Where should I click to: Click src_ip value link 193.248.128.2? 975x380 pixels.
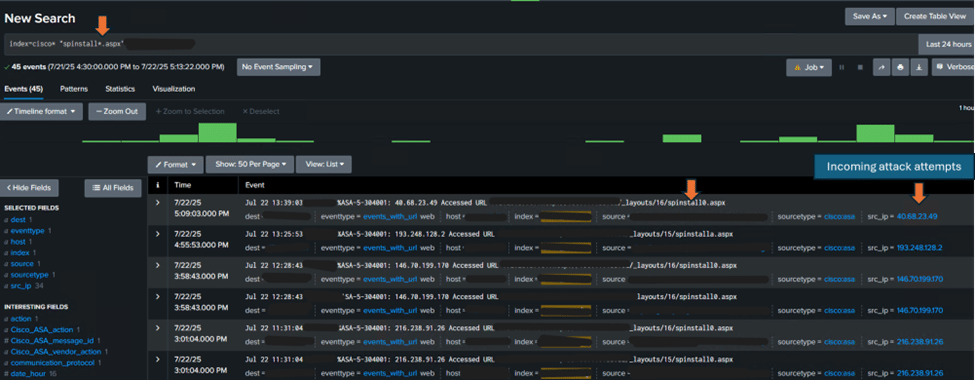tap(920, 248)
